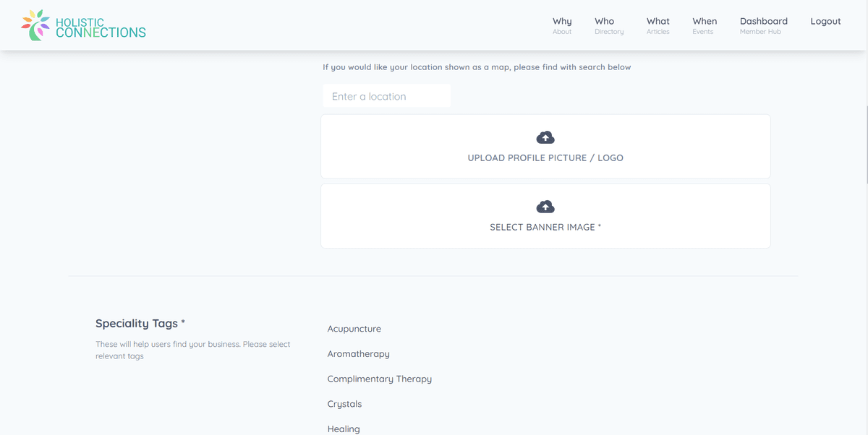
Task: Choose the Crystals speciality tag
Action: coord(344,404)
